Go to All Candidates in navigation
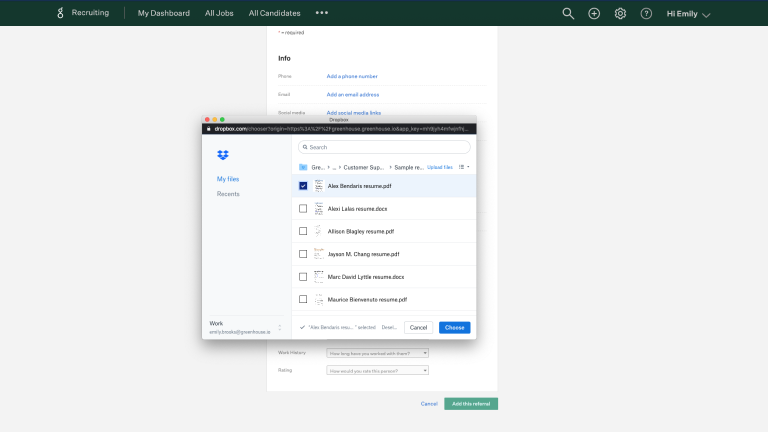The height and width of the screenshot is (432, 768). click(274, 13)
